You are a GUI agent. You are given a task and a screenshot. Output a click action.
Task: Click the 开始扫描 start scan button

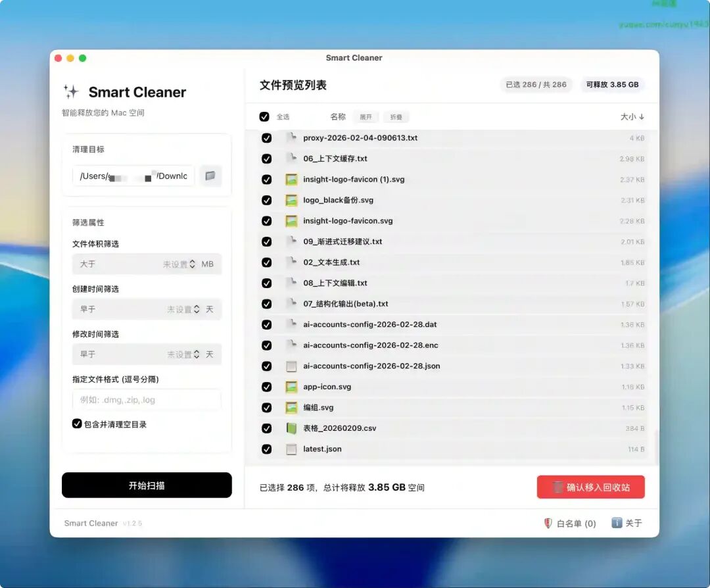[x=147, y=485]
